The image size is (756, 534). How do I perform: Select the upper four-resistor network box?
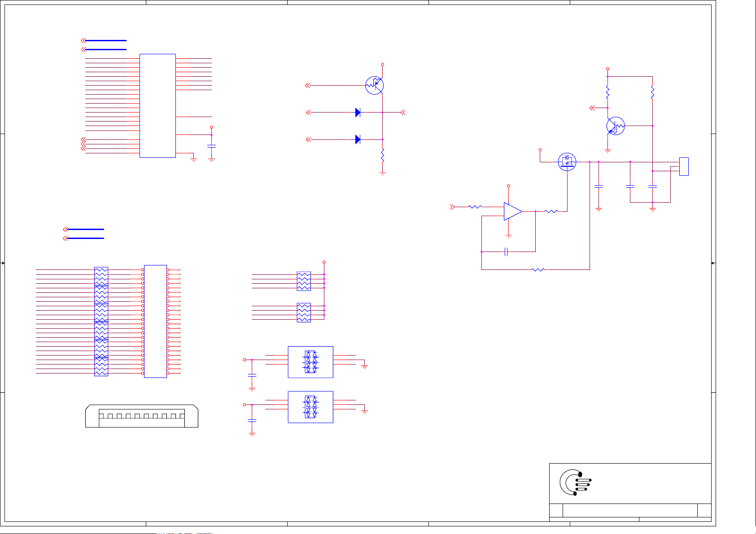[x=304, y=281]
